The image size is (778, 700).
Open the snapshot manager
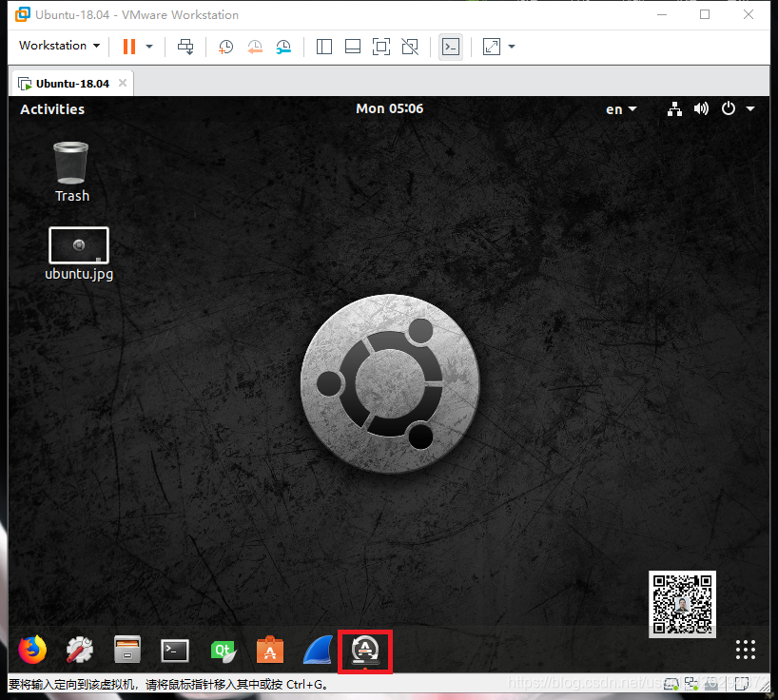click(283, 47)
